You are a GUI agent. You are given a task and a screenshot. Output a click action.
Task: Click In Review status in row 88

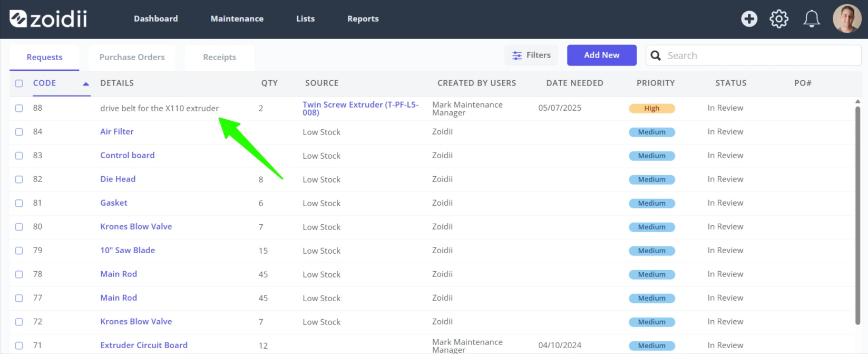(x=725, y=108)
